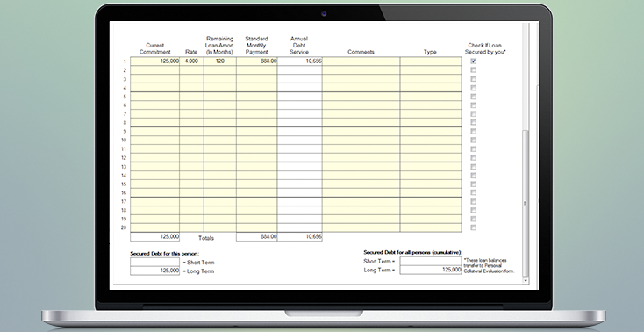Click the Type column header
644x332 pixels.
[430, 52]
